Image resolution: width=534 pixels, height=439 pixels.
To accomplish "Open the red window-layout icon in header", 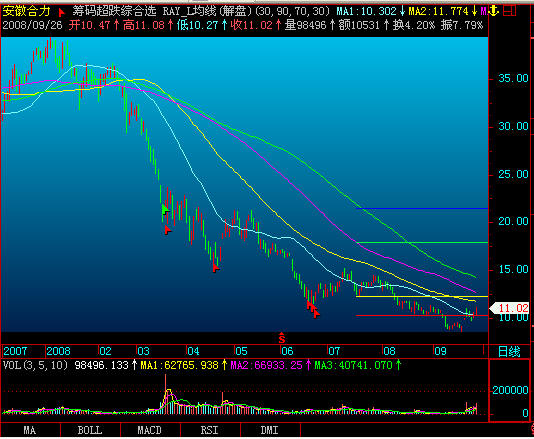I will 509,11.
